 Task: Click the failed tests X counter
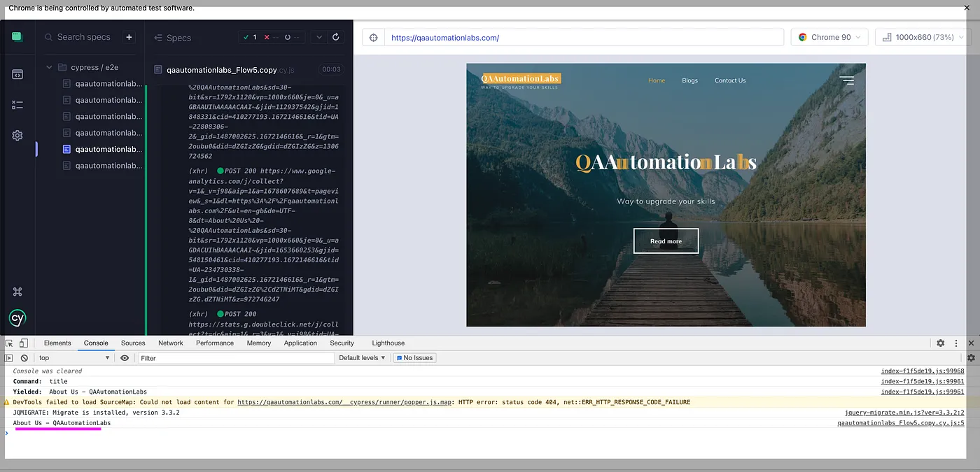click(x=271, y=37)
